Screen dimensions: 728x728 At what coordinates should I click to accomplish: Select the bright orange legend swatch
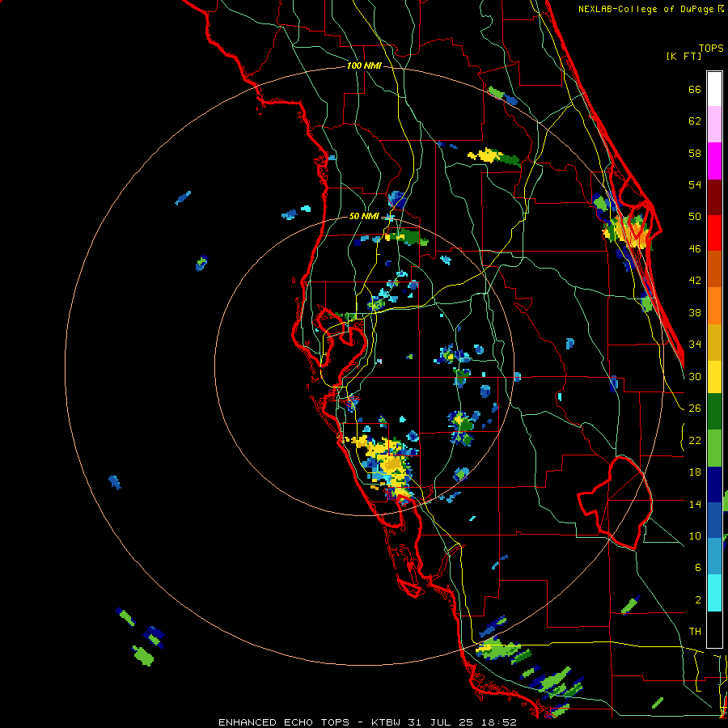click(x=714, y=306)
